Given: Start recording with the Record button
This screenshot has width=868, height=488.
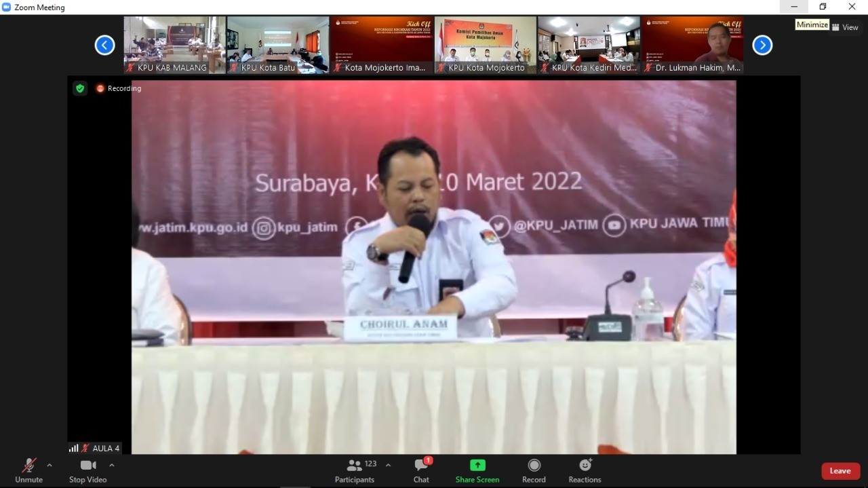Looking at the screenshot, I should coord(534,470).
